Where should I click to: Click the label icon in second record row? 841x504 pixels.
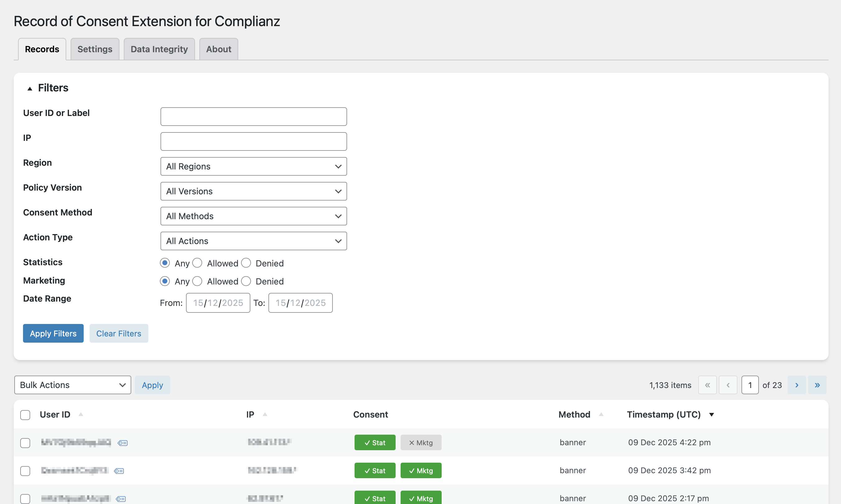(119, 471)
